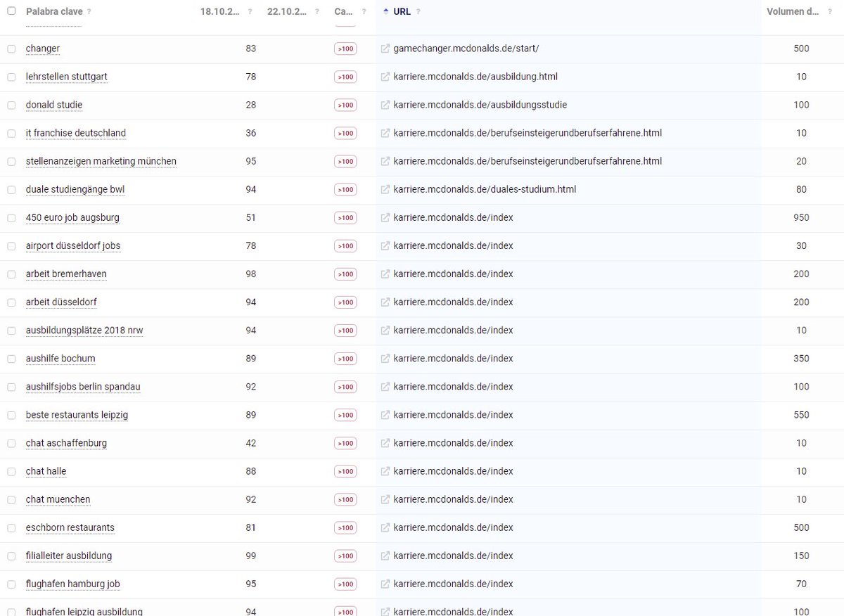Select checkbox for chat muenchen
Screen dimensions: 844x616
(11, 499)
